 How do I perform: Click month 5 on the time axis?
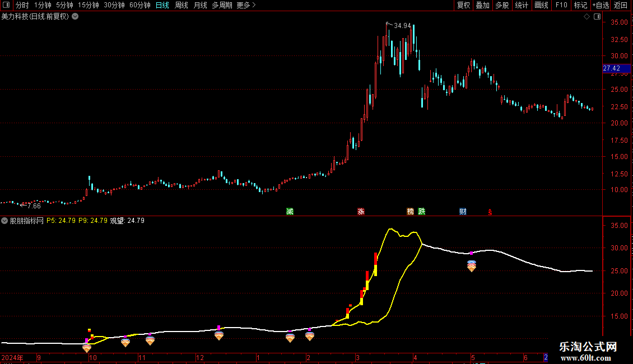coord(473,357)
